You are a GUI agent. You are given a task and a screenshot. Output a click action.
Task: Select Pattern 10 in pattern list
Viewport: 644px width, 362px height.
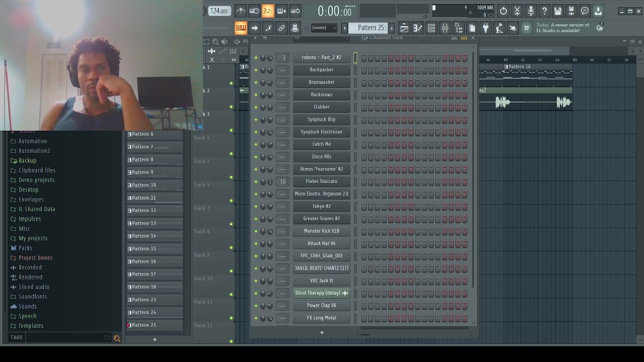(154, 185)
